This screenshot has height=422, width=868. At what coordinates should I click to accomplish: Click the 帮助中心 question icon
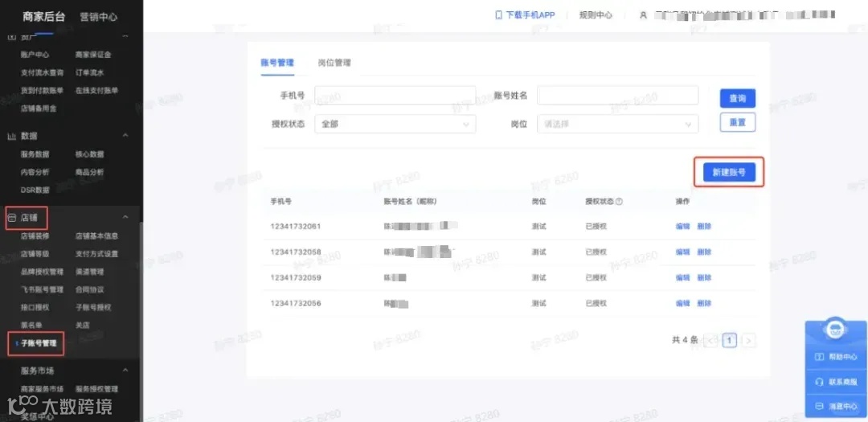820,357
